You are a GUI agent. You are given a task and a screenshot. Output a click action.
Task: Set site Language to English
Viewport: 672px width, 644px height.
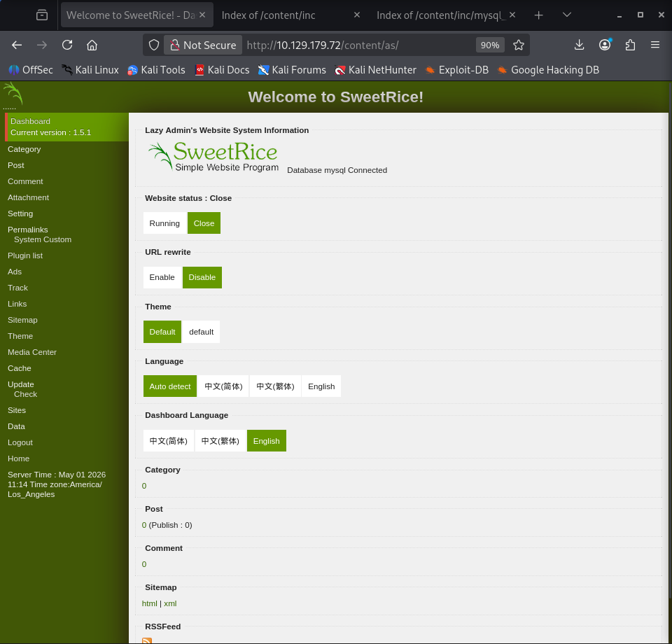[321, 386]
